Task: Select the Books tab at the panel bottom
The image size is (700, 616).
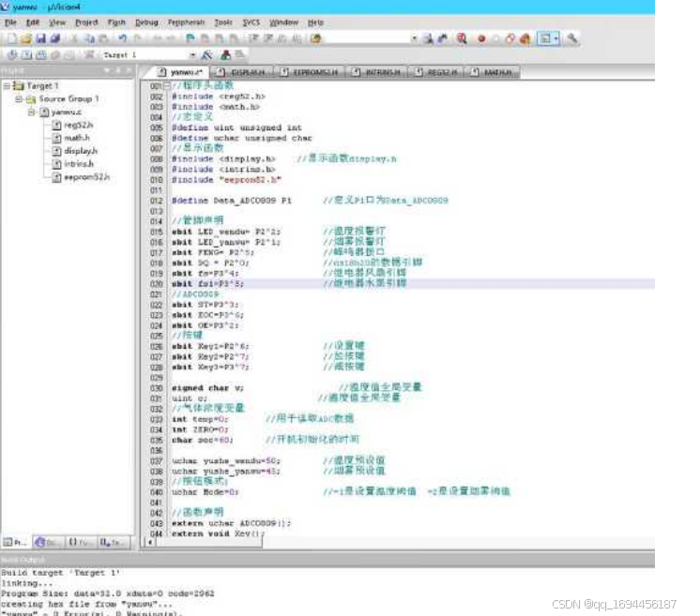Action: click(48, 542)
